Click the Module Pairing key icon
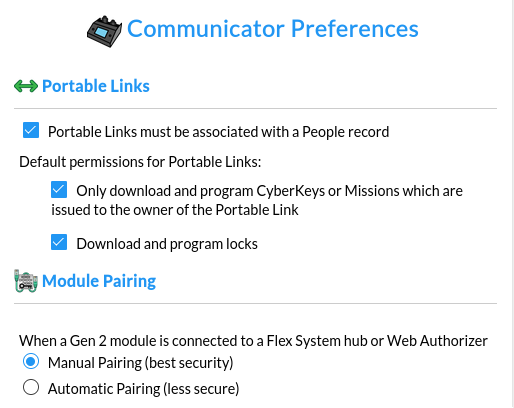The image size is (514, 408). (26, 281)
